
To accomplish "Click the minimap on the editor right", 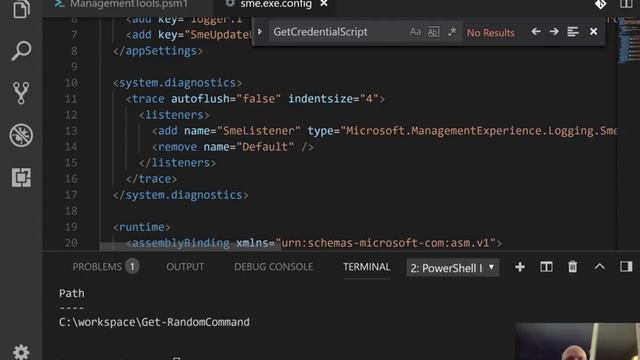I will click(x=629, y=41).
